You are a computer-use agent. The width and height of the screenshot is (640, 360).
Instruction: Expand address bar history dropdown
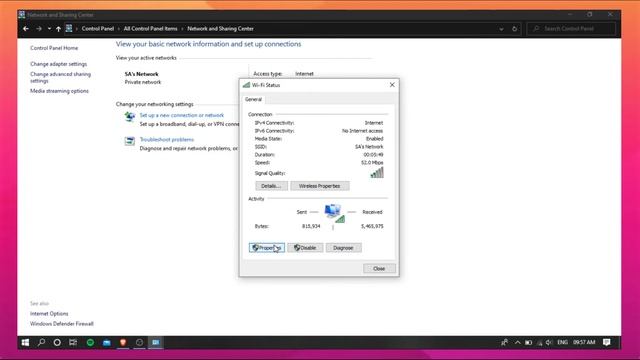tap(501, 29)
